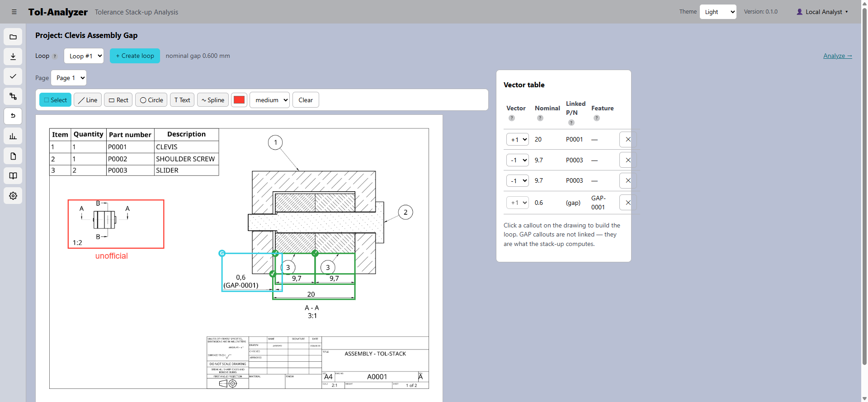Click the Vector table heading

[524, 85]
